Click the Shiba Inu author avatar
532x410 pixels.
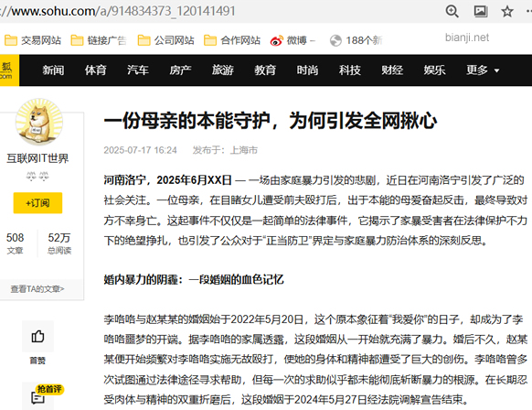[x=39, y=122]
